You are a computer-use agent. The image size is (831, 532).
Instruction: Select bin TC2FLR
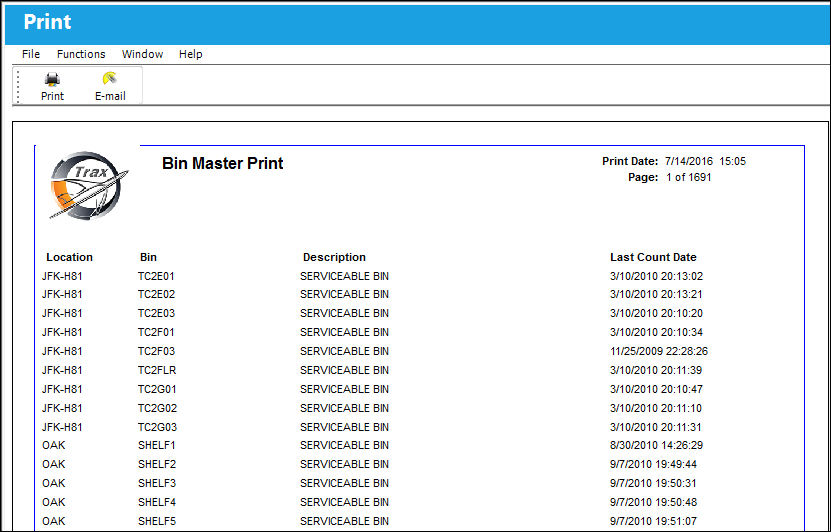(x=157, y=370)
